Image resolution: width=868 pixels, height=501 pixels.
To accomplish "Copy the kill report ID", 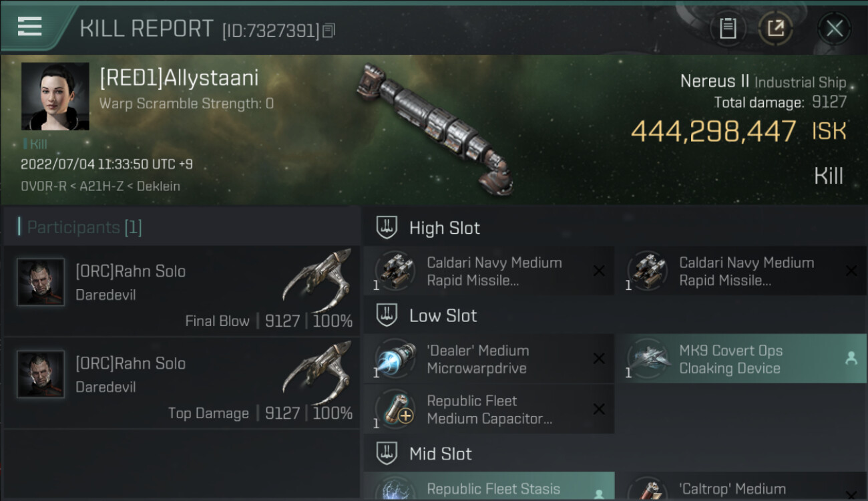I will tap(329, 31).
